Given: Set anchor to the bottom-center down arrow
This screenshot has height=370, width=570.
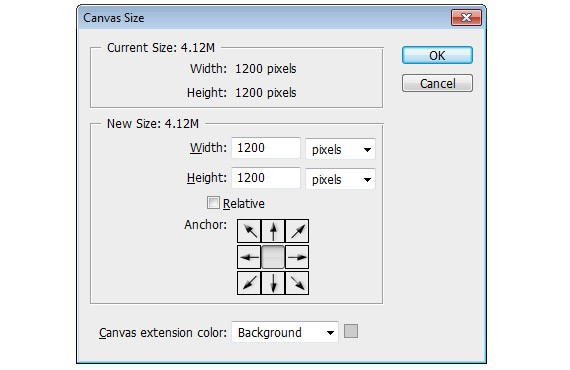Looking at the screenshot, I should (273, 283).
